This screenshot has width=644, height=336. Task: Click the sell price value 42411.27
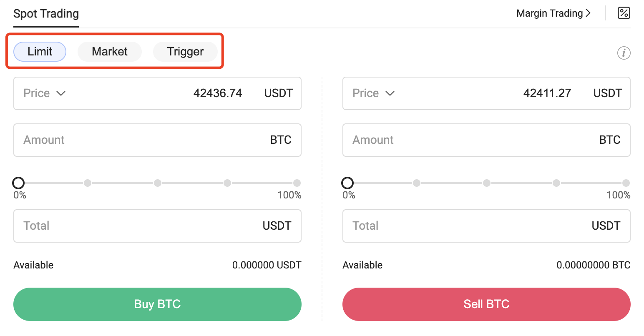[547, 93]
